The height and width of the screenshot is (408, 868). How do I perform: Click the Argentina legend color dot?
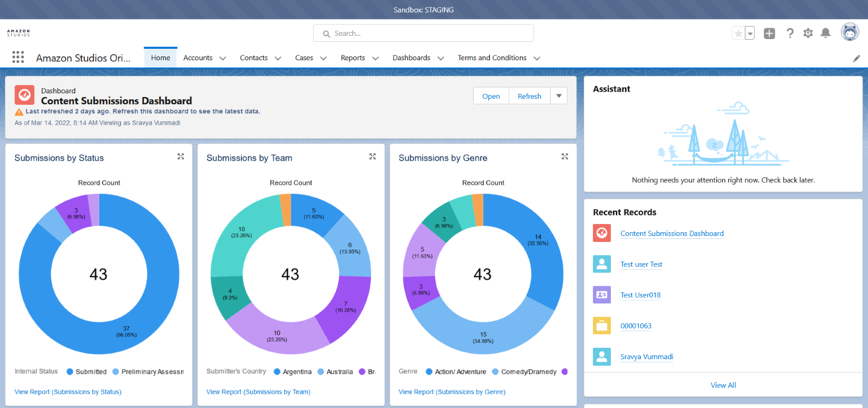point(277,372)
